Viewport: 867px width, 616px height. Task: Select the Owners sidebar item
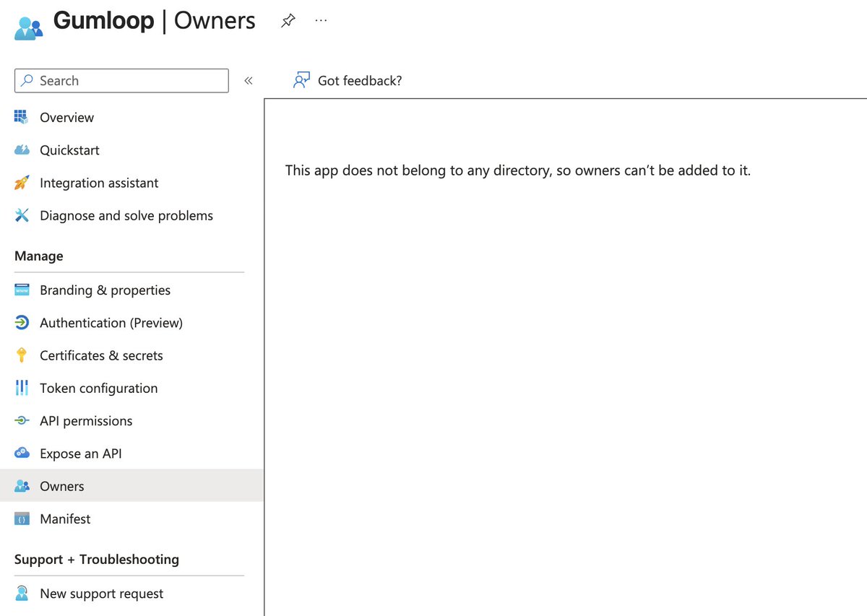pos(131,485)
